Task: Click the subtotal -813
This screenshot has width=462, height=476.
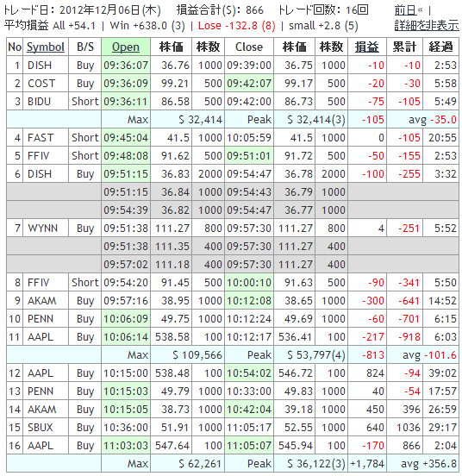Action: tap(373, 355)
